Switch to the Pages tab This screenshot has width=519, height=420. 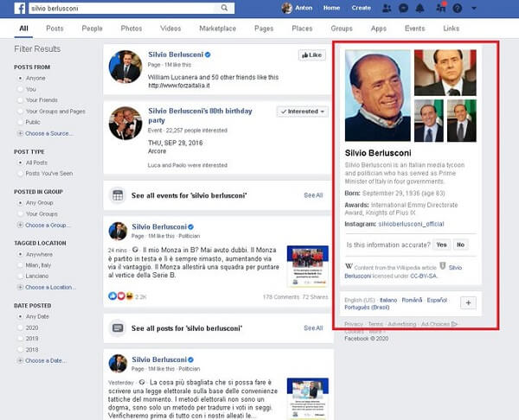tap(264, 29)
